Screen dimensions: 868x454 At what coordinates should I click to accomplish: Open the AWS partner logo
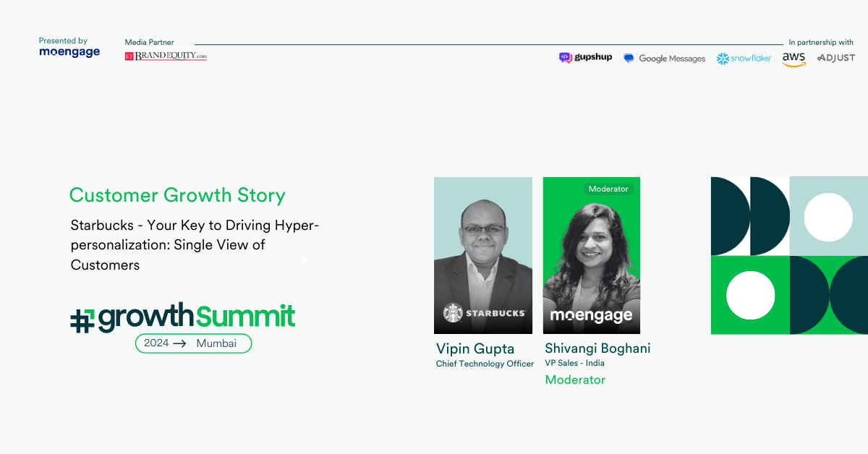click(793, 59)
